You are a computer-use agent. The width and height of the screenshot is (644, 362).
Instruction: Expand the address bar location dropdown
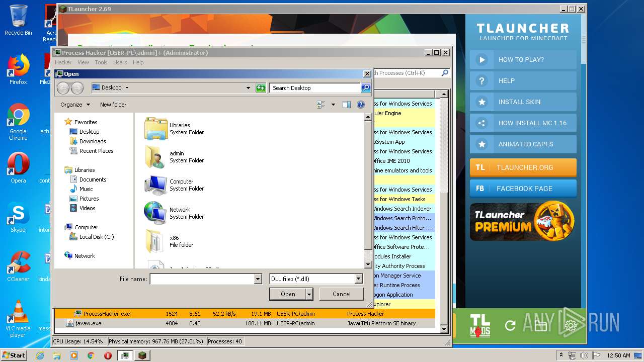(248, 88)
